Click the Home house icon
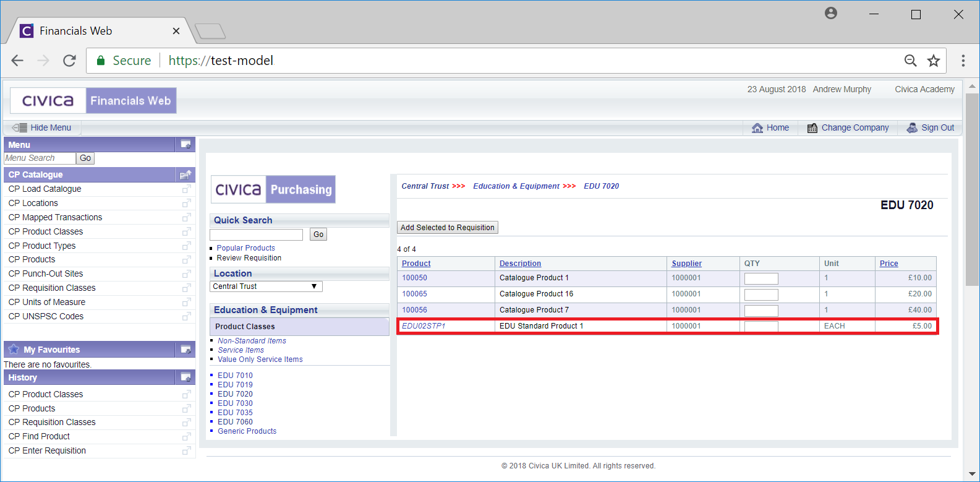Image resolution: width=980 pixels, height=482 pixels. tap(757, 127)
